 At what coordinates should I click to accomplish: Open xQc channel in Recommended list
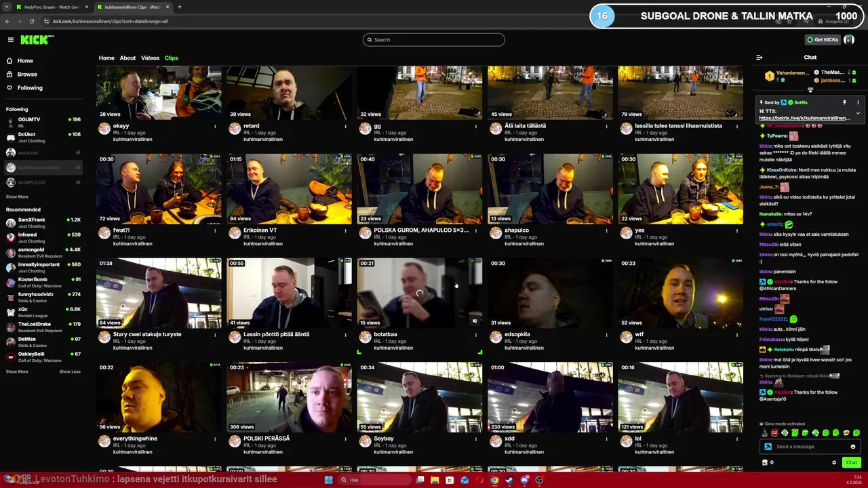(x=43, y=312)
